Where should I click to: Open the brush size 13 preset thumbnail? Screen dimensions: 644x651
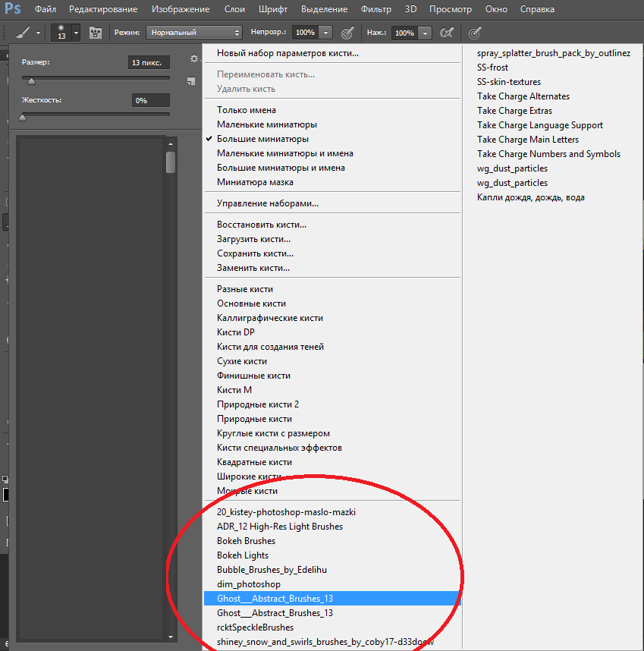[61, 33]
